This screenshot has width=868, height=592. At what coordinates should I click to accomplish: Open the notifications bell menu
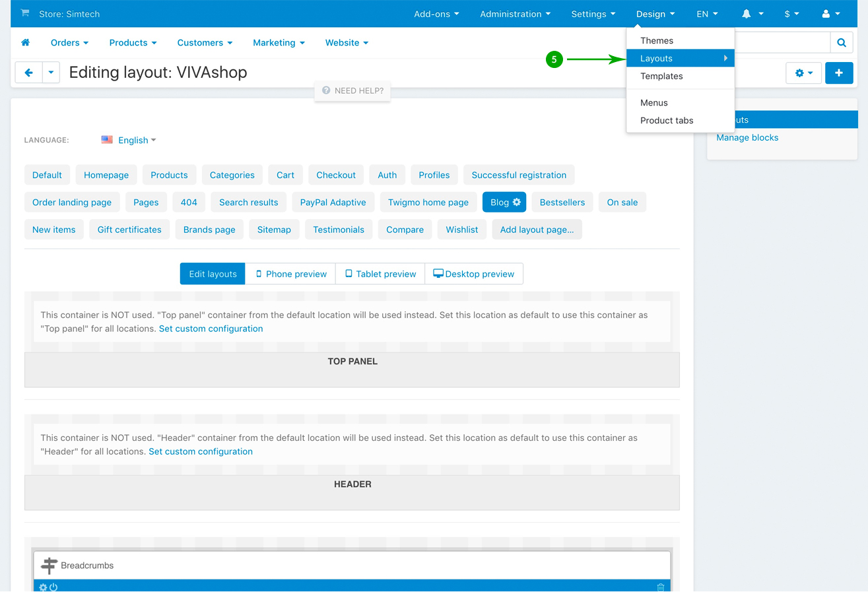[x=751, y=14]
